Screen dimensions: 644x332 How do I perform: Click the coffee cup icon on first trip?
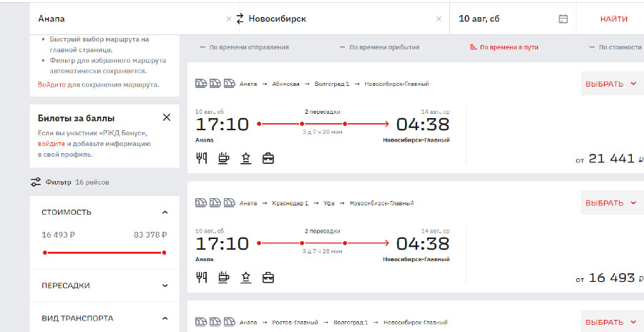[x=223, y=158]
